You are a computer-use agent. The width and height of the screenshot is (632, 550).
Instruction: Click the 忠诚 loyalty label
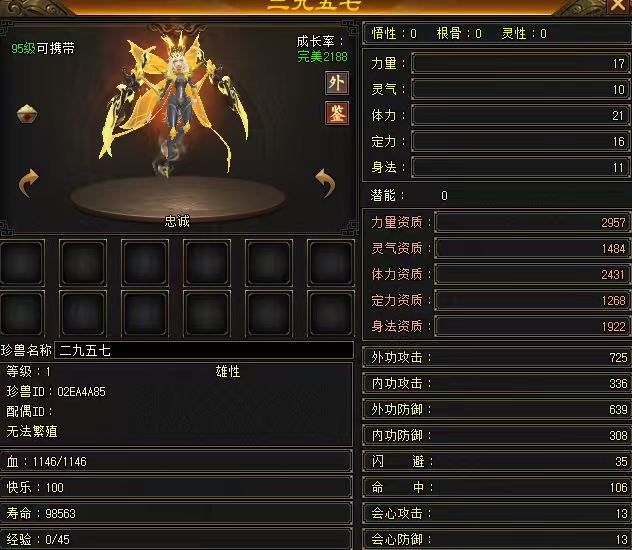[x=177, y=221]
